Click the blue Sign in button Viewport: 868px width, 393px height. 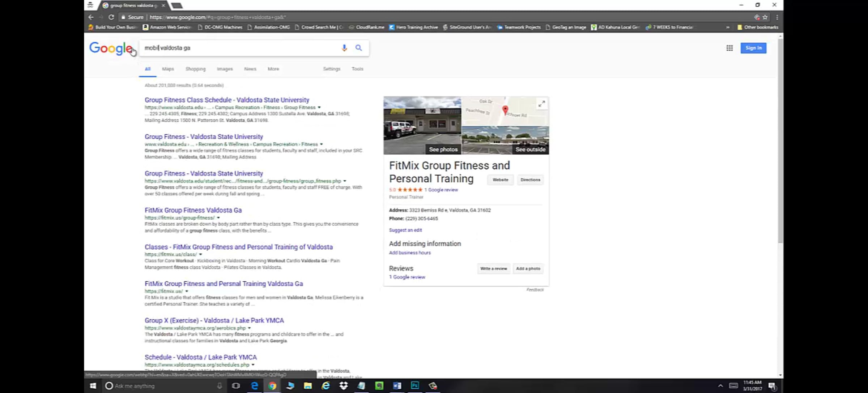coord(753,48)
